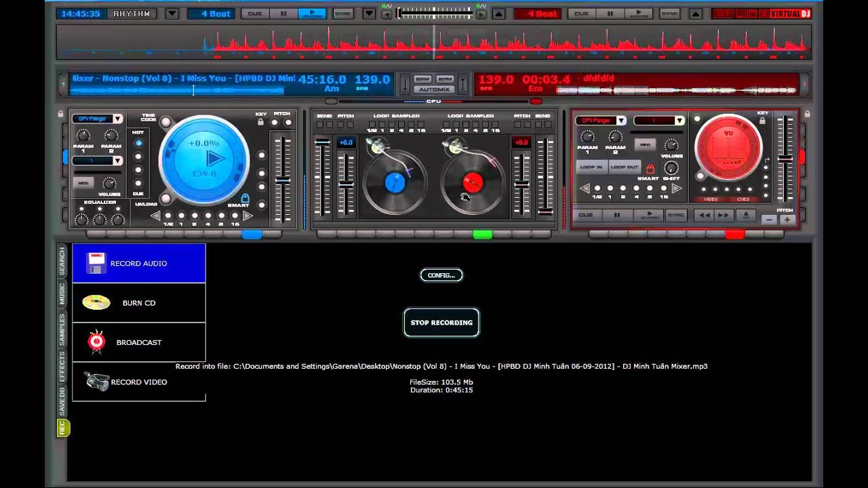Click the red vinyl turntable in mixer
The width and height of the screenshot is (868, 488).
pos(473,182)
